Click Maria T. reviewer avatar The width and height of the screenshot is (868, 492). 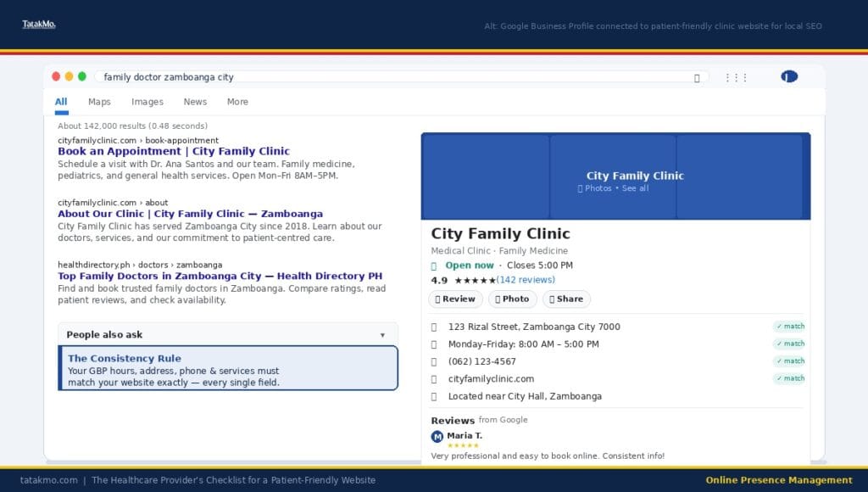(x=437, y=437)
